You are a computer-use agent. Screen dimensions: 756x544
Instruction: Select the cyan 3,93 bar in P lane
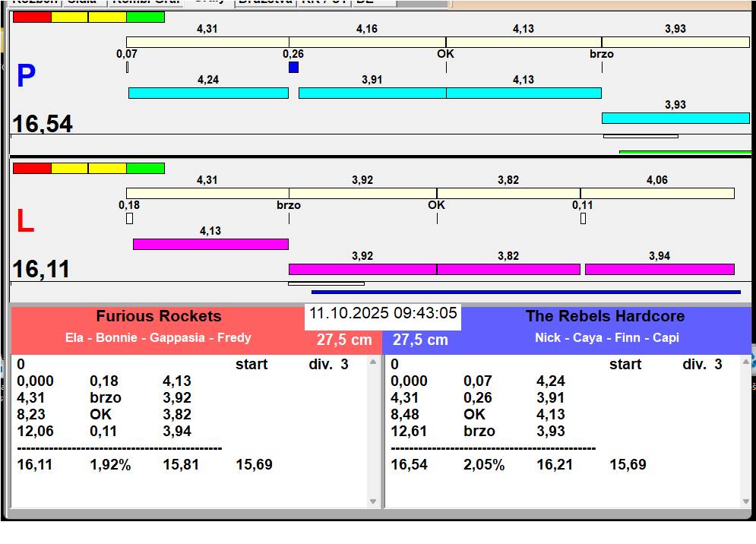(675, 118)
